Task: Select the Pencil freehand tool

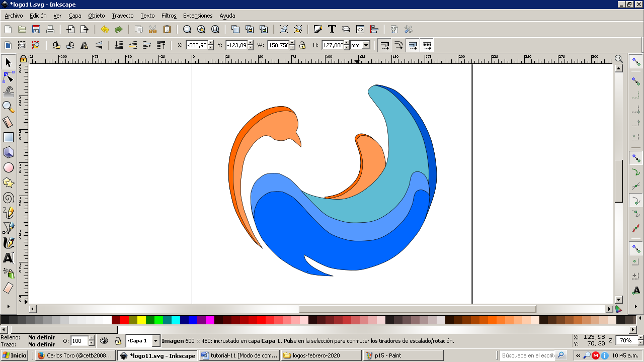Action: [x=8, y=213]
